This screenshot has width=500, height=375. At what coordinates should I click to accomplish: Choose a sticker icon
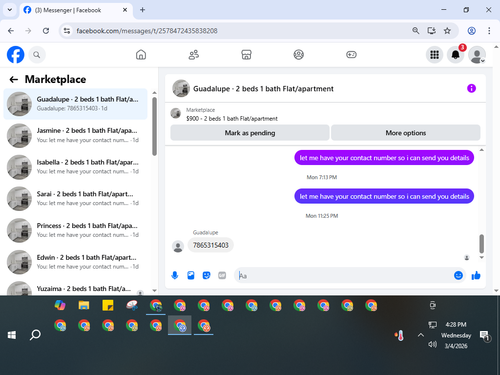coord(207,275)
